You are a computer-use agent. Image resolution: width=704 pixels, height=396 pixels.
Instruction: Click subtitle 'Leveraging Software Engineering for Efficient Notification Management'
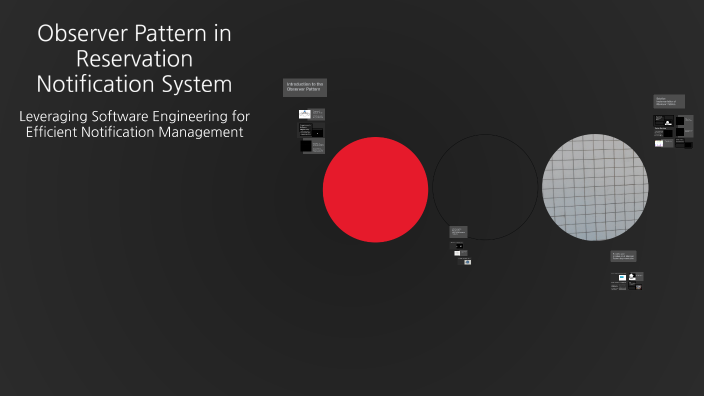click(134, 124)
